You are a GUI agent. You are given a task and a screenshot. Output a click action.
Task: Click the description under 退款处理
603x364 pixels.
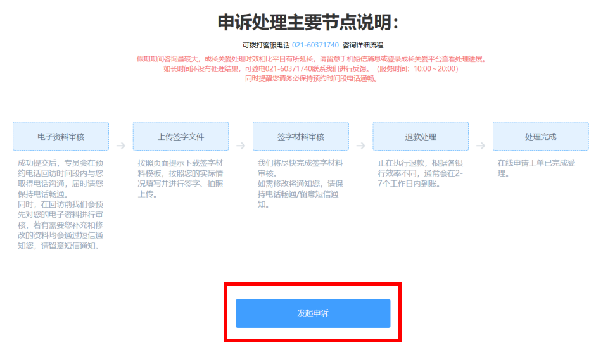click(x=421, y=173)
